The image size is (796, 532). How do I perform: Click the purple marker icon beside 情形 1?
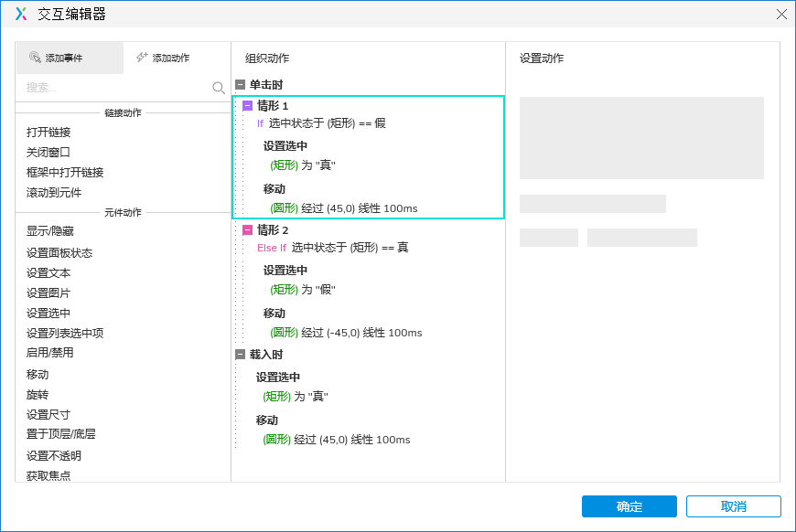coord(248,106)
